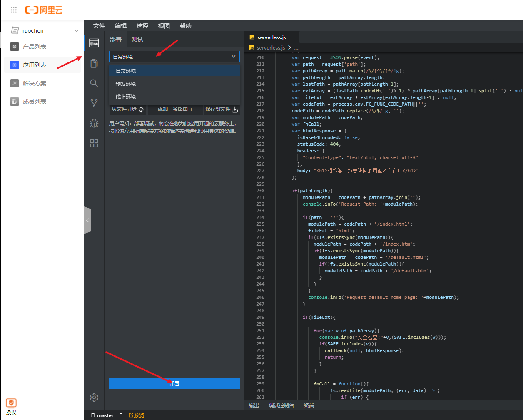Click the 从文件同步 button

pyautogui.click(x=127, y=109)
